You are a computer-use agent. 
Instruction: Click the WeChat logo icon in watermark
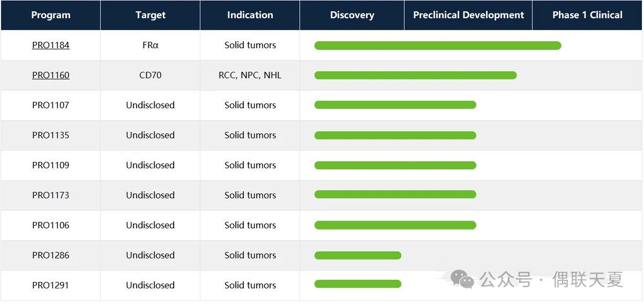[x=462, y=279]
